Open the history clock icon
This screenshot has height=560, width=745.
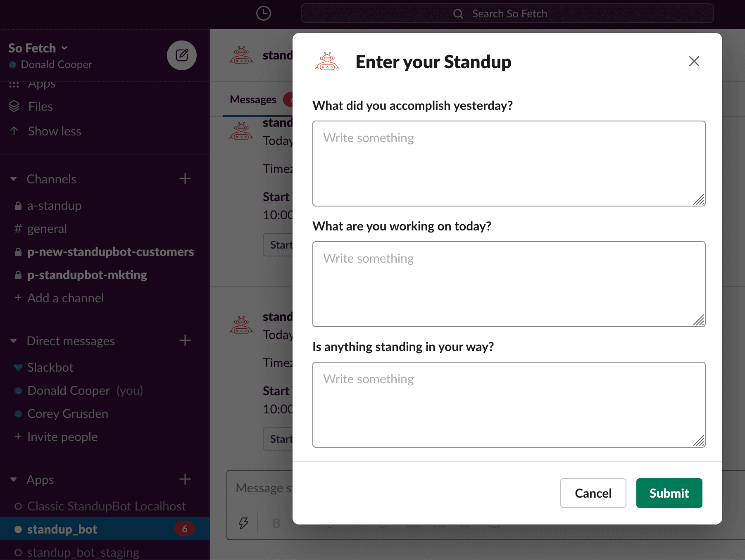pos(264,13)
